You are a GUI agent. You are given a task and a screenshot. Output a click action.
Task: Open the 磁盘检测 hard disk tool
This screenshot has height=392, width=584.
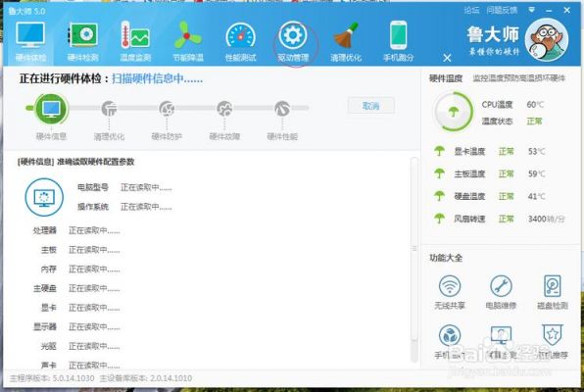click(x=553, y=292)
